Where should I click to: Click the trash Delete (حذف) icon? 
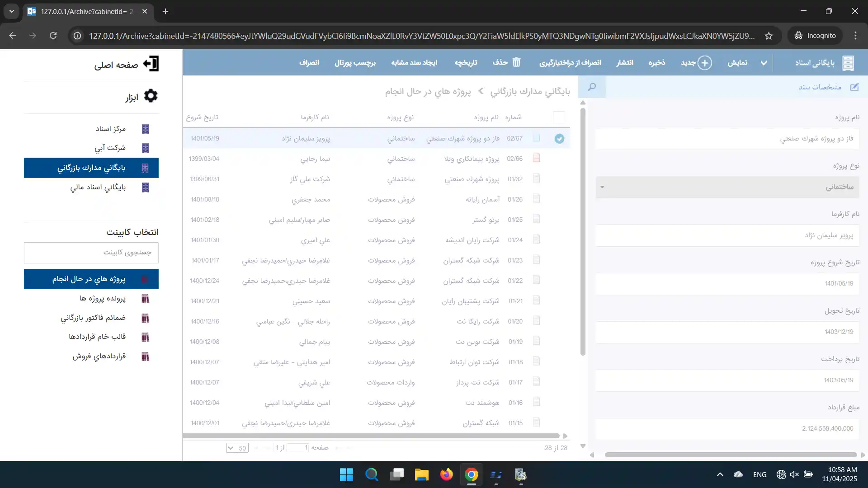click(x=517, y=62)
